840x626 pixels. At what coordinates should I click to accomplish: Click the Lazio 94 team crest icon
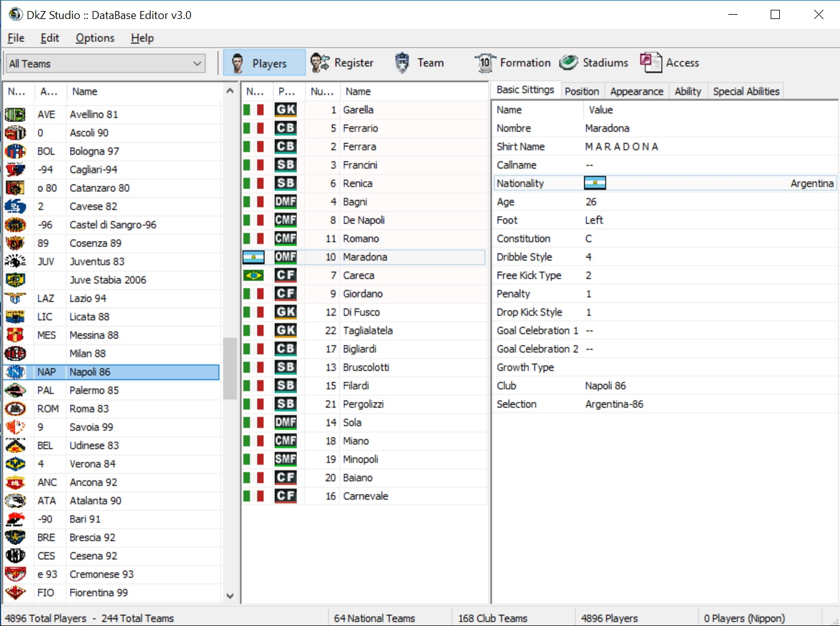pos(15,299)
